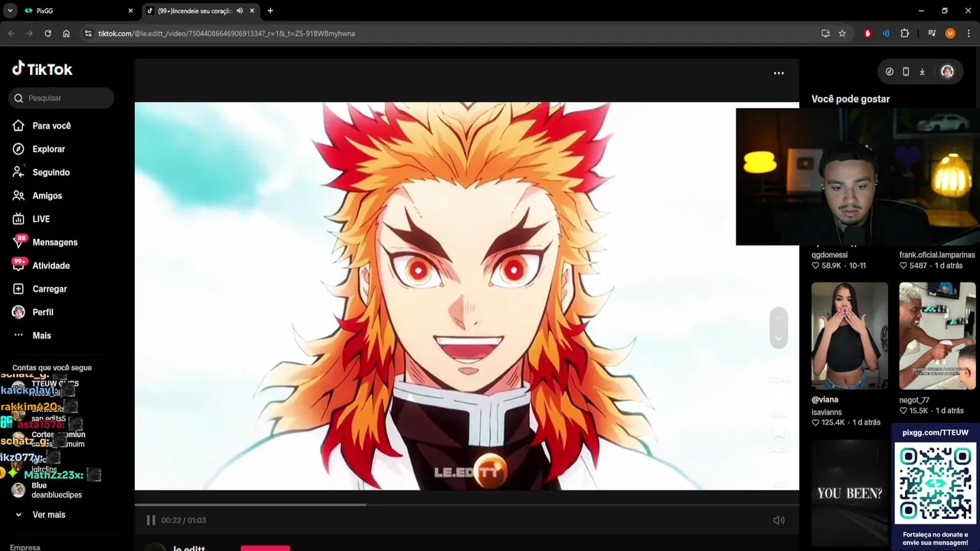Open the media controls music icon
Image resolution: width=980 pixels, height=551 pixels.
932,34
